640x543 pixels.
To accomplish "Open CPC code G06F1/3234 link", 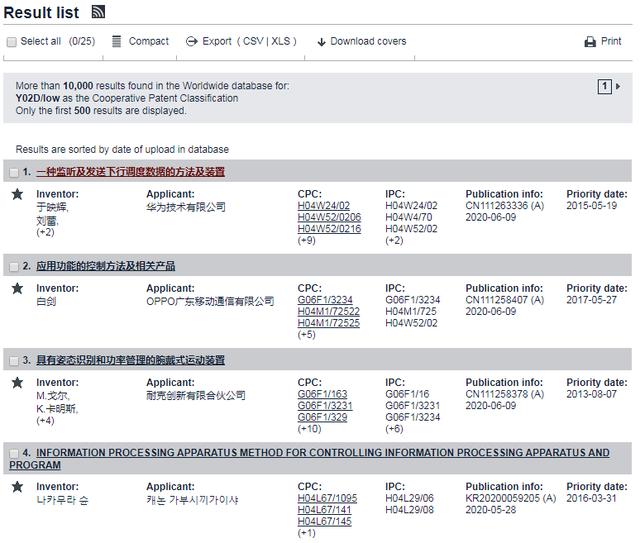I will (326, 300).
